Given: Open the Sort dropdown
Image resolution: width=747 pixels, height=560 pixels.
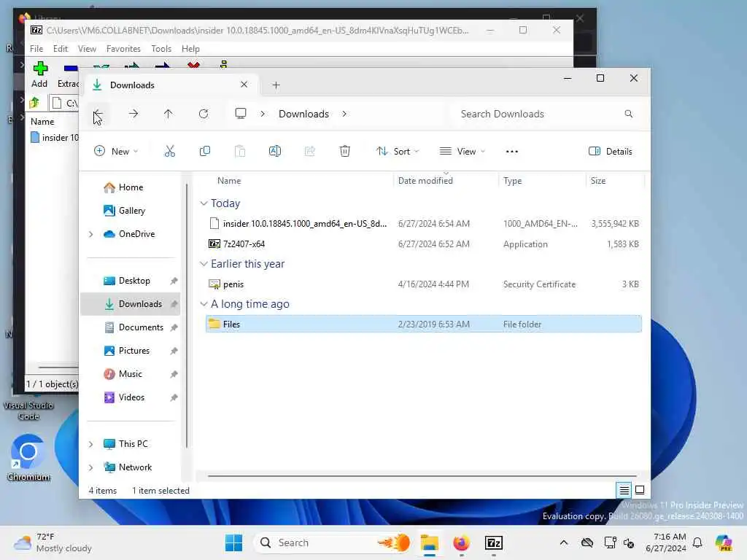Looking at the screenshot, I should tap(398, 152).
